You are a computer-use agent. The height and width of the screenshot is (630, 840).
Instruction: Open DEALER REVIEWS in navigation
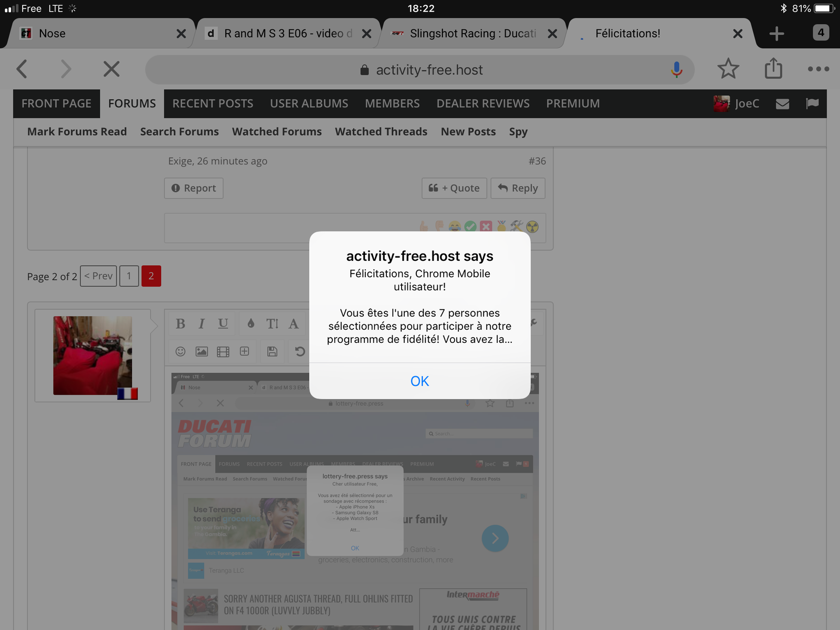(x=483, y=103)
